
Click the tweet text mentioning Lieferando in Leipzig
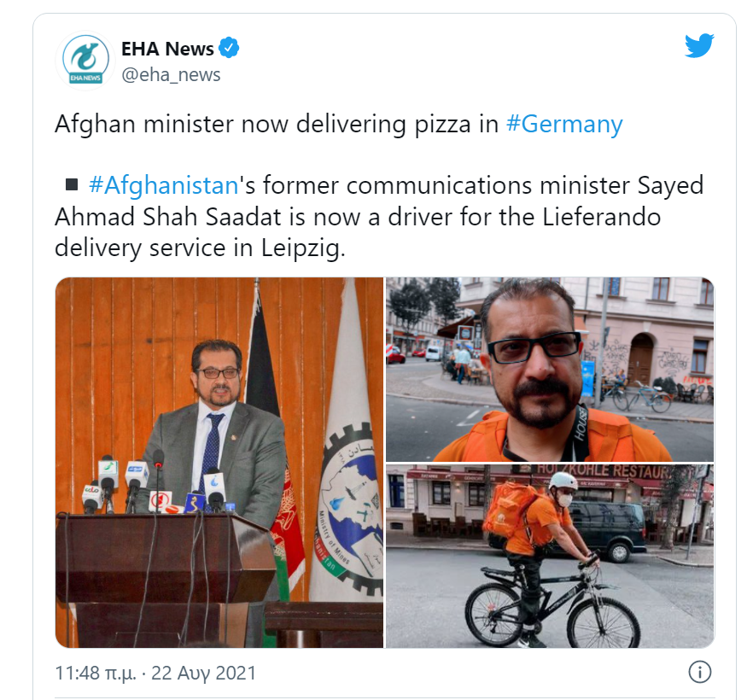pos(379,217)
